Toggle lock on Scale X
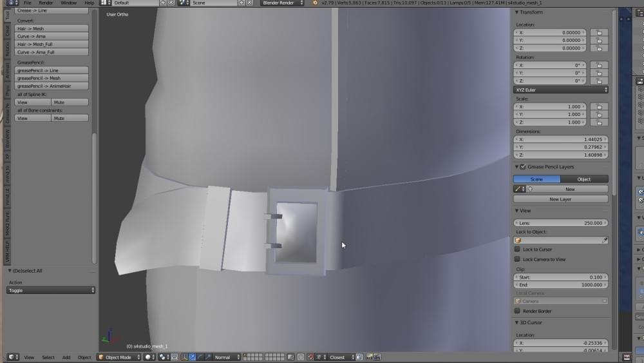 [599, 106]
